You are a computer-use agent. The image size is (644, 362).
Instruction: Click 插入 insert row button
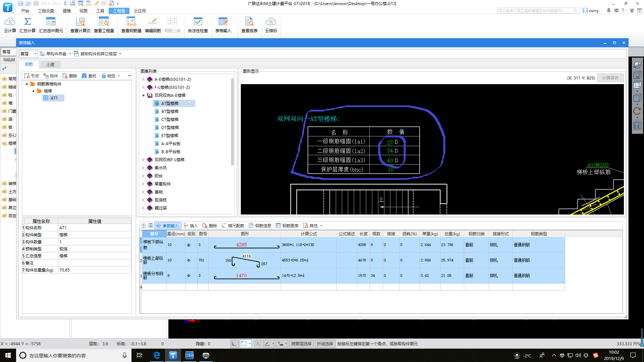tap(191, 226)
